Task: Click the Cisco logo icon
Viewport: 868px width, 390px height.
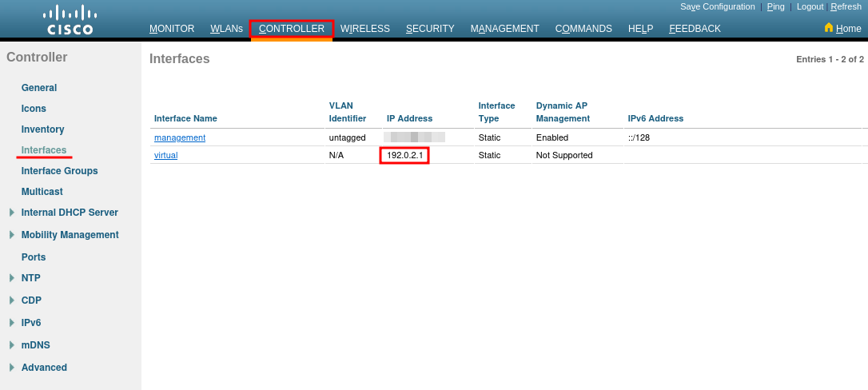Action: pyautogui.click(x=70, y=20)
